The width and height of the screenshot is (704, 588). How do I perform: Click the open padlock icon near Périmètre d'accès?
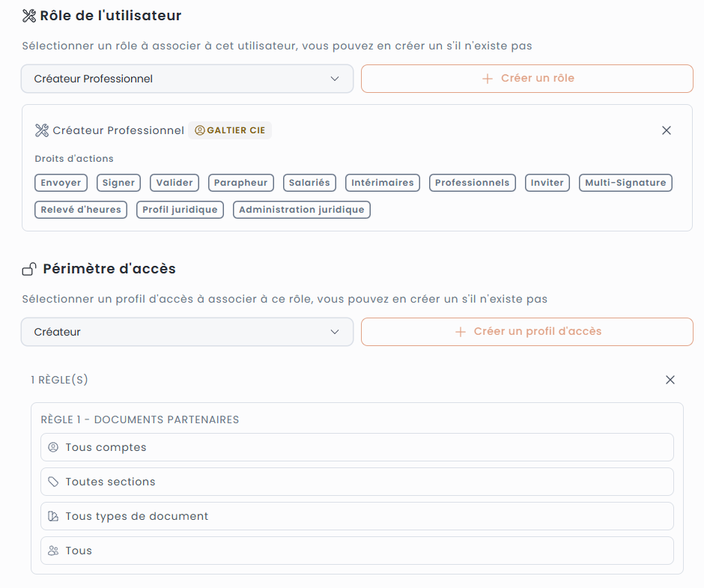[x=29, y=269]
